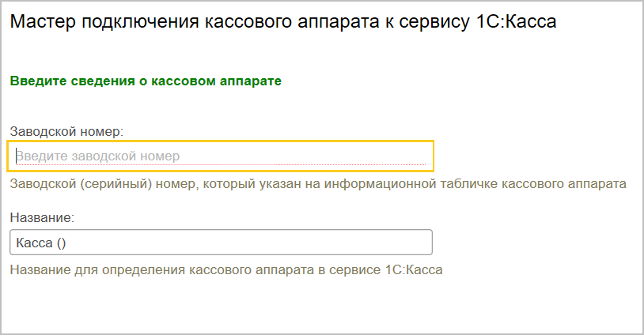Click '1С:Касса' in the bottom hint
644x335 pixels.
[x=417, y=269]
